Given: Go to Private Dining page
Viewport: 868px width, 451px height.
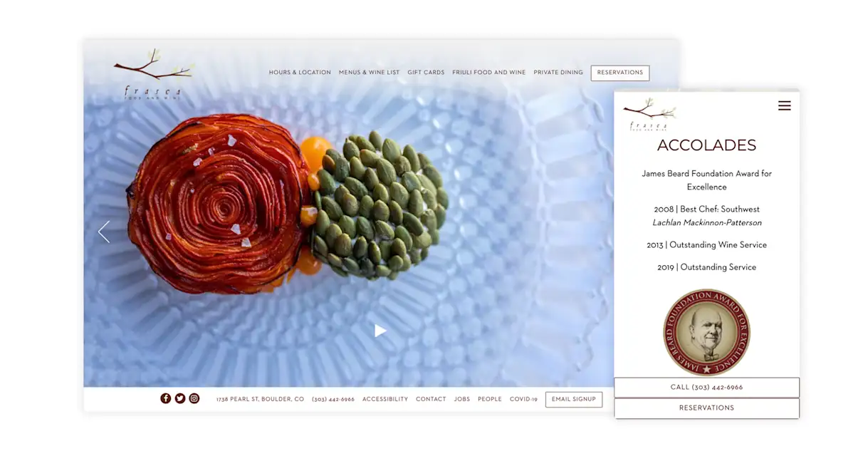Looking at the screenshot, I should coord(558,73).
